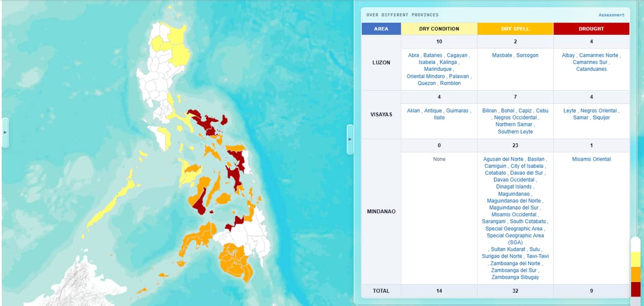Image resolution: width=644 pixels, height=306 pixels.
Task: Collapse the assessment table panel via middle handle
Action: pos(350,139)
